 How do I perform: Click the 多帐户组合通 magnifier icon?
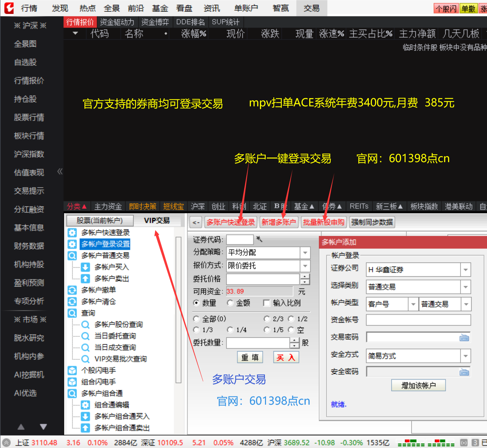click(x=72, y=394)
